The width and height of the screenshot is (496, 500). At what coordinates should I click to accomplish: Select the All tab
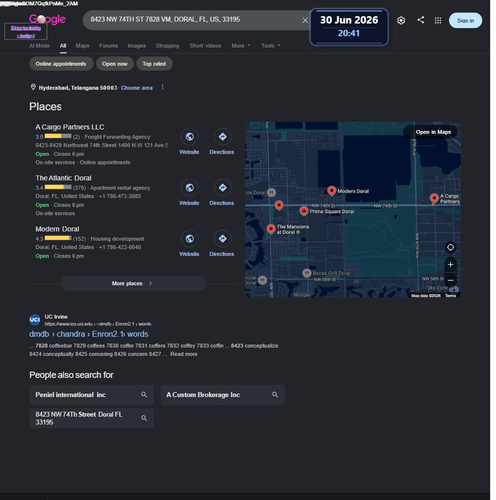point(63,46)
